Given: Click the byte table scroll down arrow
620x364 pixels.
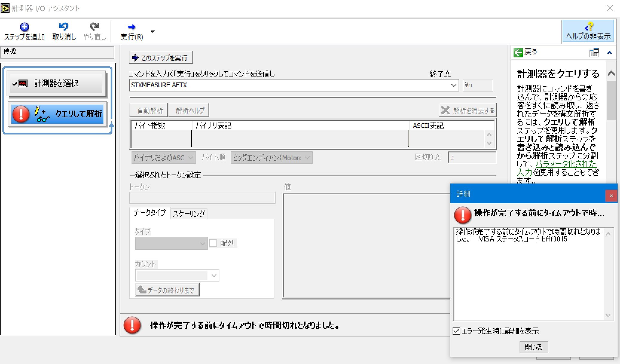Looking at the screenshot, I should coord(489,143).
